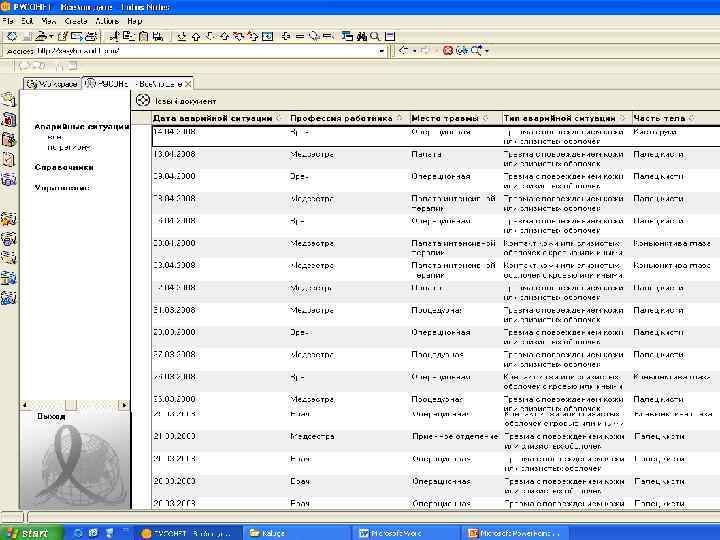This screenshot has width=720, height=540.
Task: Open the View menu
Action: (x=48, y=21)
